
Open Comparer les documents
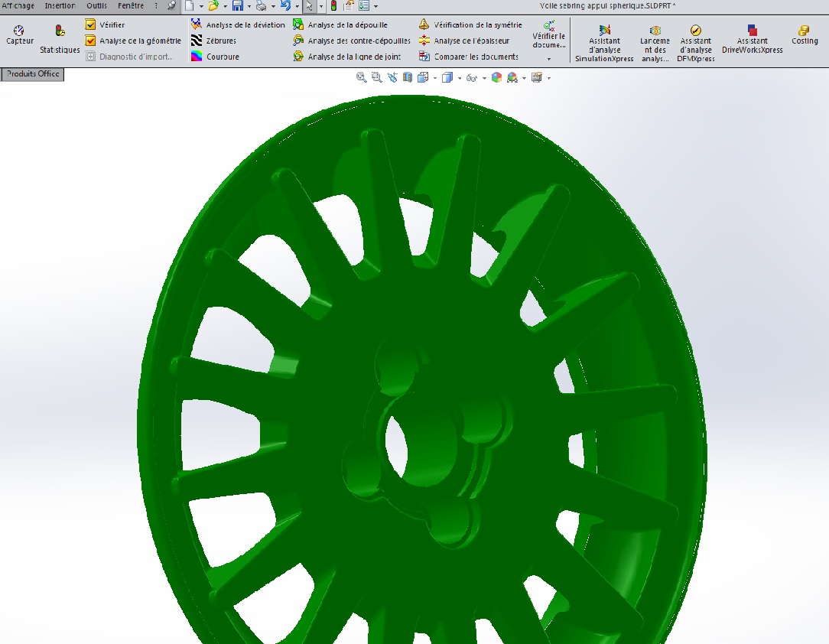(x=469, y=57)
